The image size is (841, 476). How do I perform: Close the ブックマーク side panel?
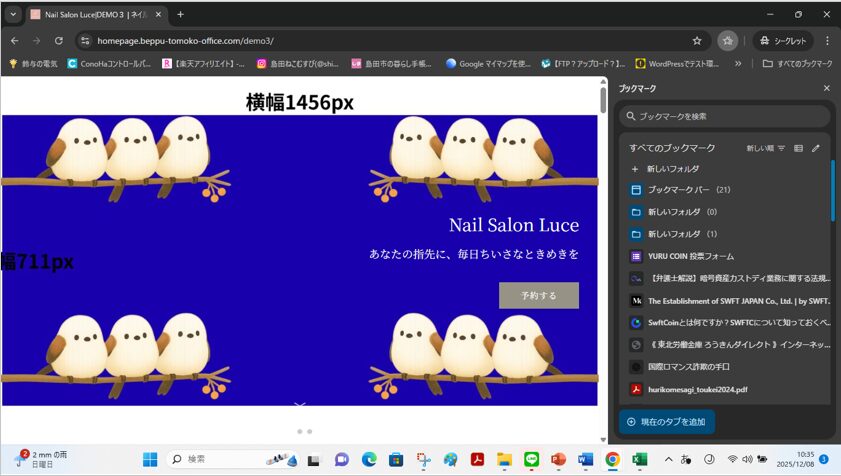point(827,88)
